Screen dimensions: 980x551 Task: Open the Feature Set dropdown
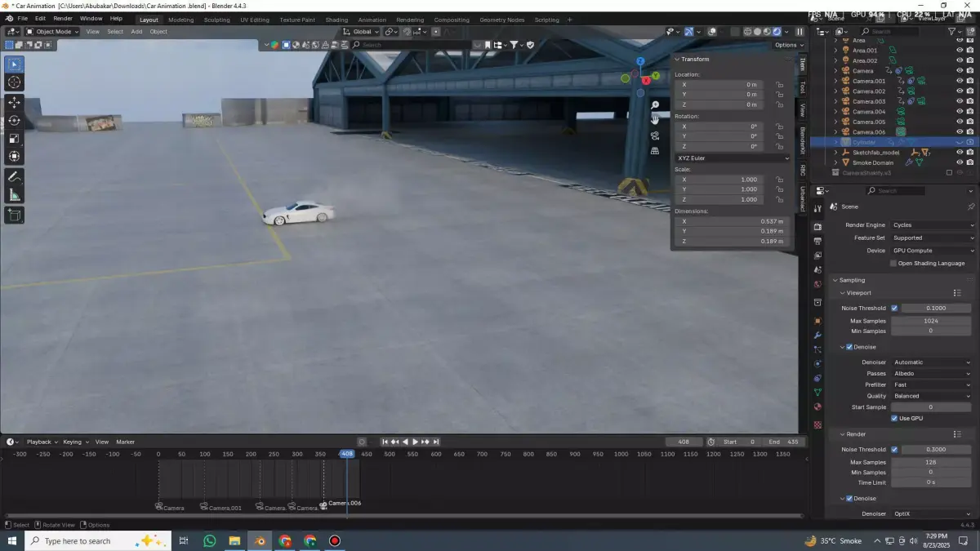[x=933, y=238]
